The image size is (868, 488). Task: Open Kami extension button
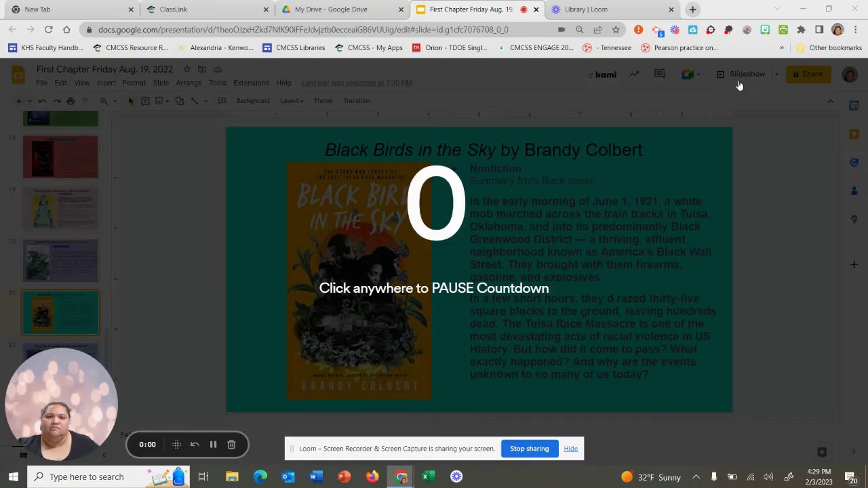pos(602,75)
